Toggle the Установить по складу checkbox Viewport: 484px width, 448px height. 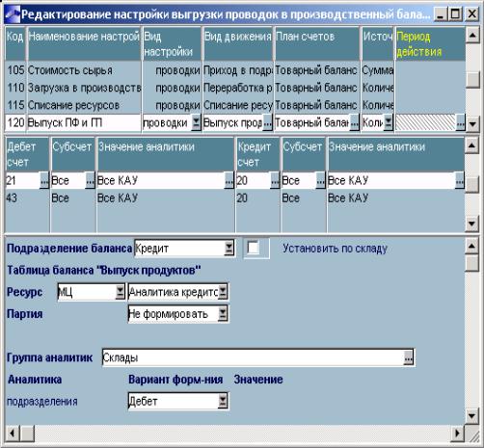click(254, 248)
